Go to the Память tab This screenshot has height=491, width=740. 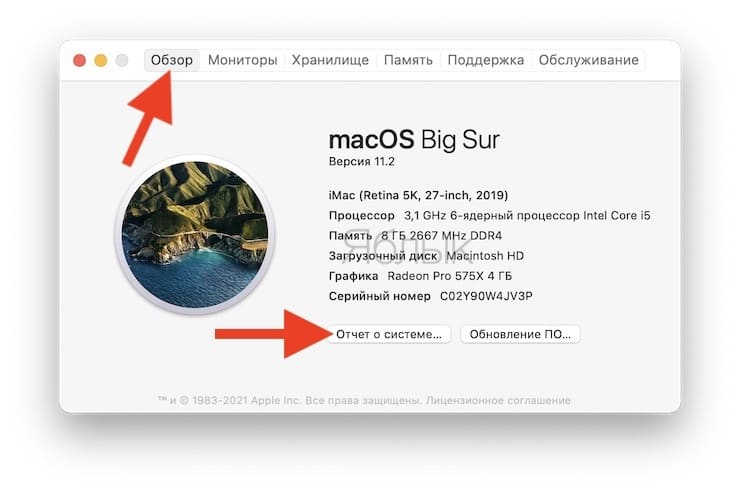coord(408,60)
